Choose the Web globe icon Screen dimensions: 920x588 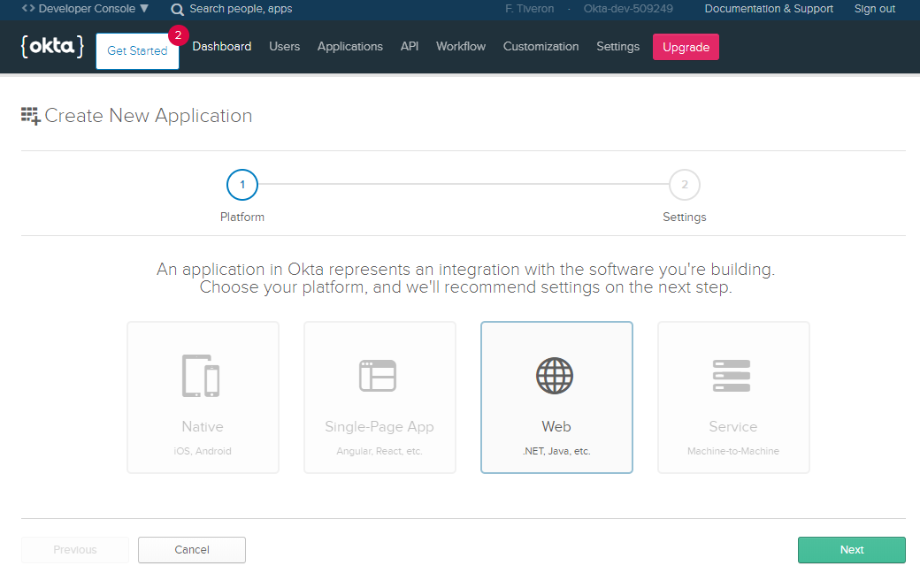(x=555, y=375)
